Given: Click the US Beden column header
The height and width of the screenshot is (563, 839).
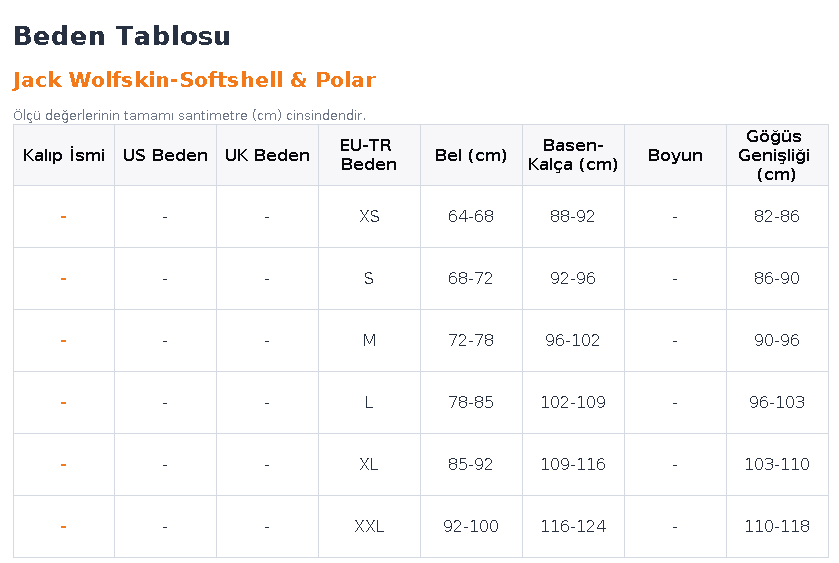Looking at the screenshot, I should pyautogui.click(x=165, y=155).
